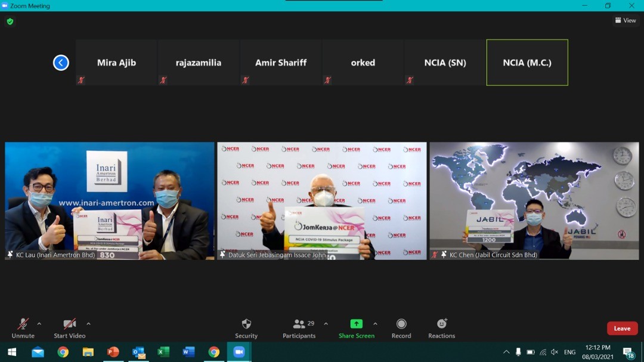Viewport: 644px width, 362px height.
Task: Open the Wi-Fi network icon
Action: coord(543,352)
